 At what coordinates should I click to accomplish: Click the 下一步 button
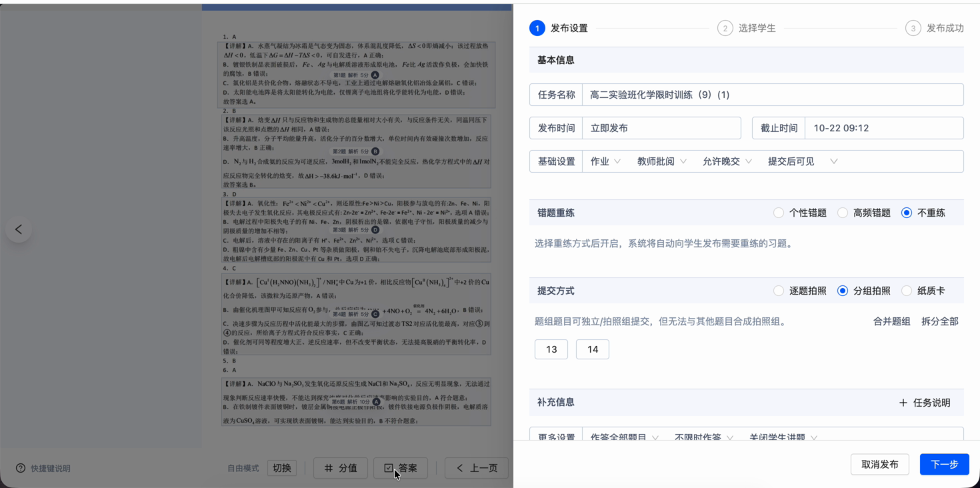tap(945, 465)
